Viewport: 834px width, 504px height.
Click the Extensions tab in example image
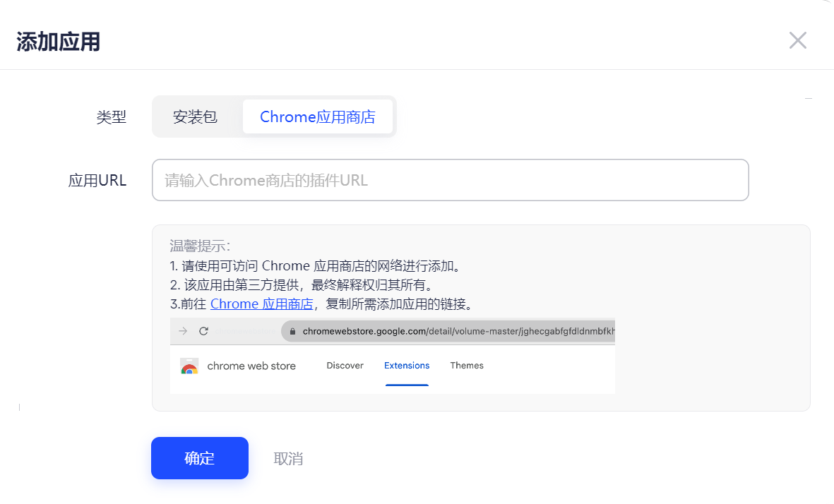pyautogui.click(x=407, y=366)
